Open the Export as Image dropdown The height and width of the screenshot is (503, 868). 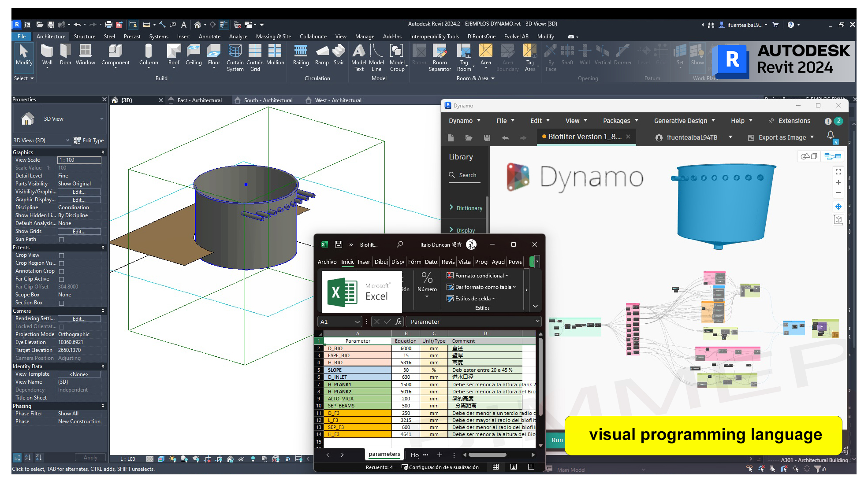pyautogui.click(x=812, y=137)
